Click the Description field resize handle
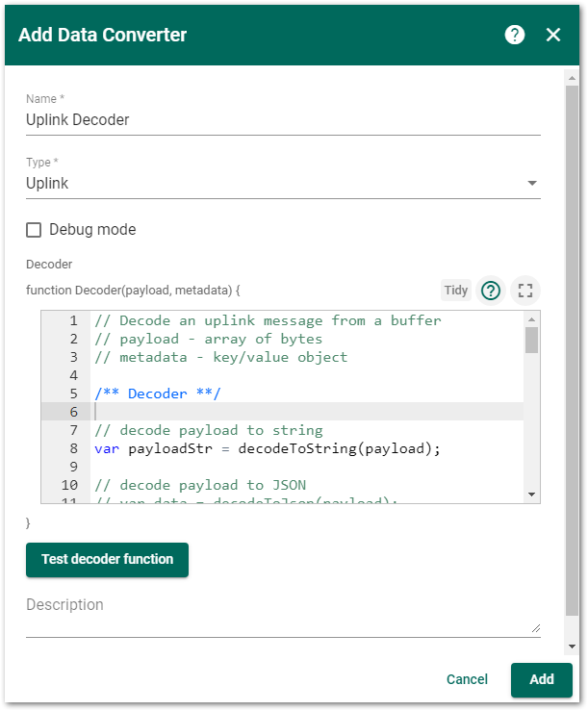Screen dimensions: 588x711 [x=536, y=627]
